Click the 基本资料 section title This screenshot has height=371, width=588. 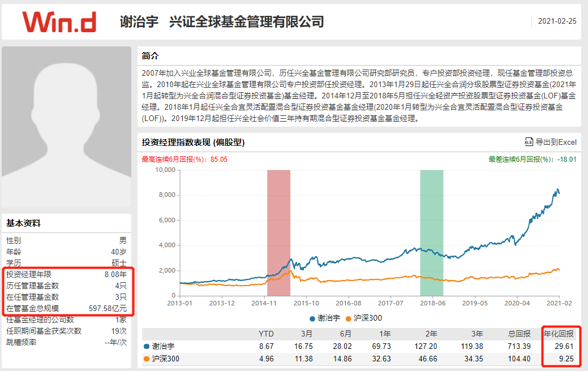tap(23, 223)
